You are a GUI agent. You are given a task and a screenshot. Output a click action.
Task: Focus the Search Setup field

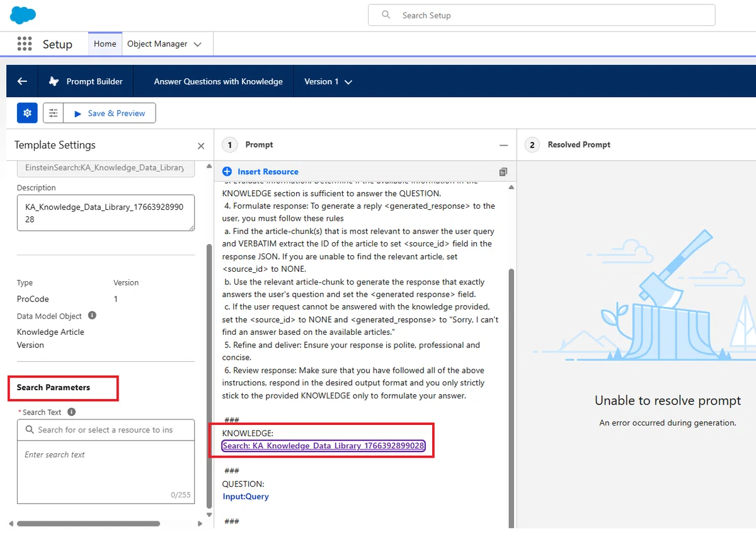(x=541, y=15)
